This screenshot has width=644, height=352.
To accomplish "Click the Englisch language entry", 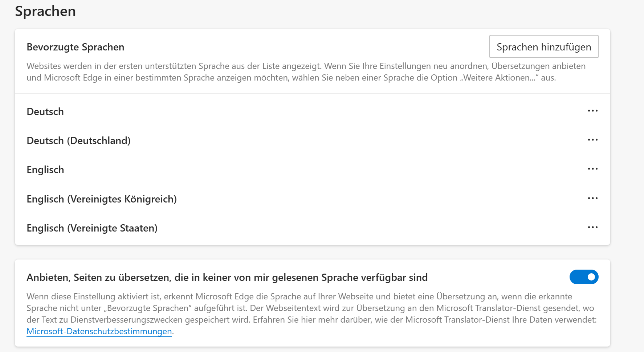I will coord(45,170).
